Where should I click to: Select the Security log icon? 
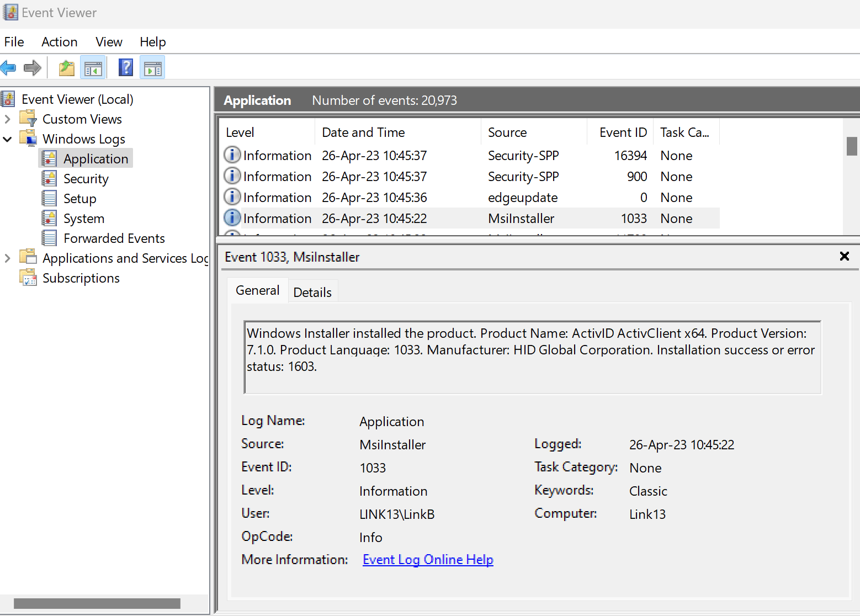tap(50, 178)
